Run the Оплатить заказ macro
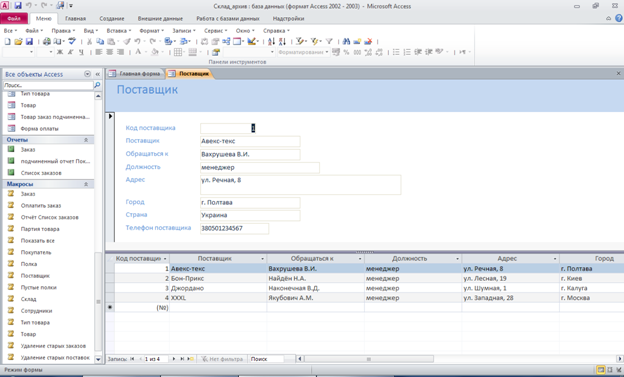 pyautogui.click(x=41, y=205)
